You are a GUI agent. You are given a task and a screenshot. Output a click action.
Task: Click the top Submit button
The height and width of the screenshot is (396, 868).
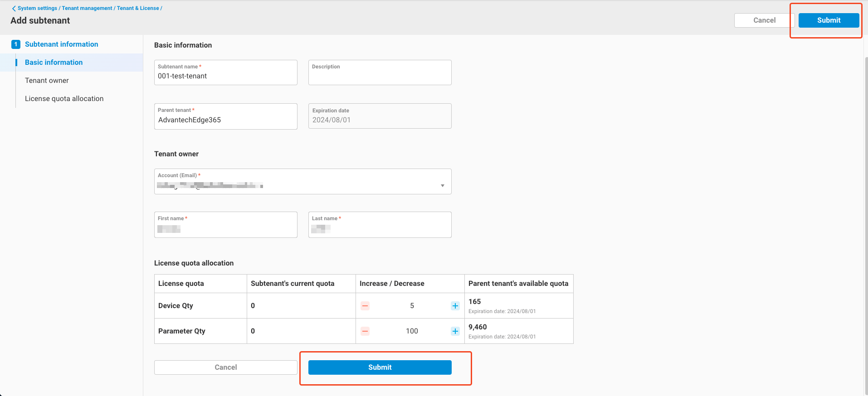coord(829,20)
